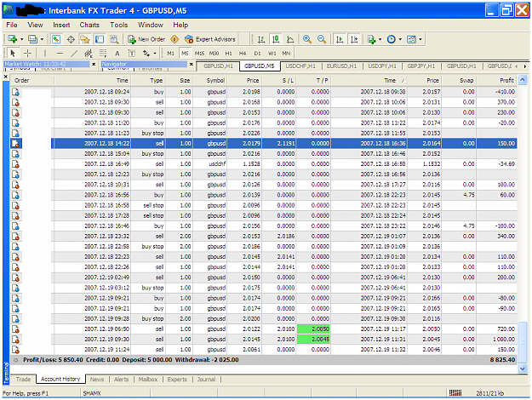Click the Zoom Out magnifier icon
532x400 pixels.
coord(322,39)
